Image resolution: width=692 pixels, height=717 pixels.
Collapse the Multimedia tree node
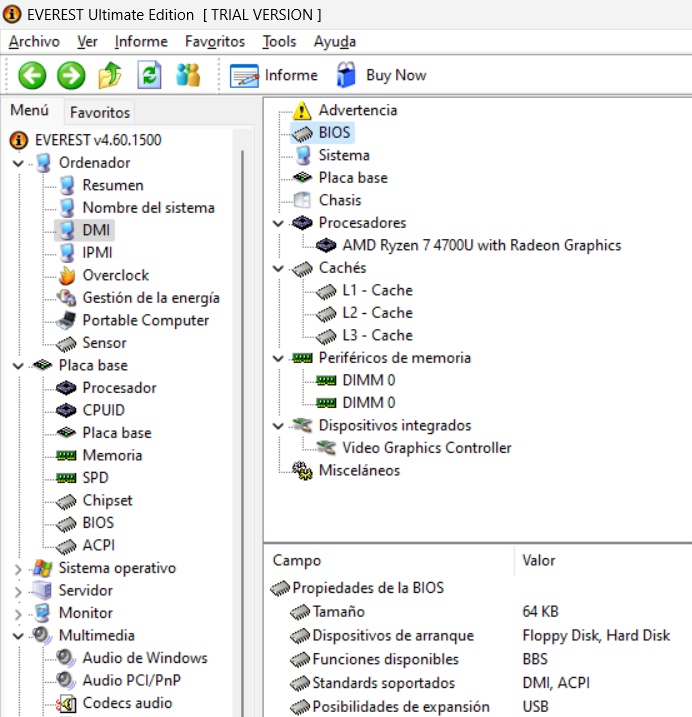click(x=18, y=636)
